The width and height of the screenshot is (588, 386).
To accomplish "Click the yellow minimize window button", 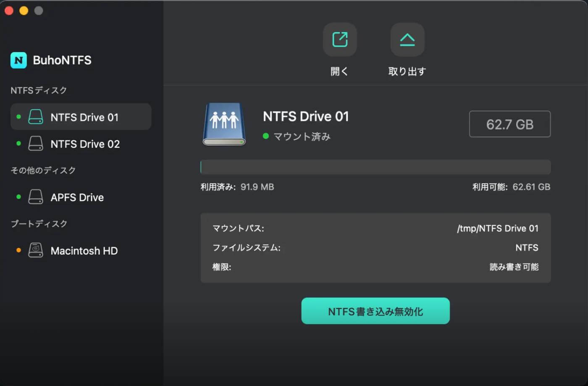I will click(x=24, y=11).
